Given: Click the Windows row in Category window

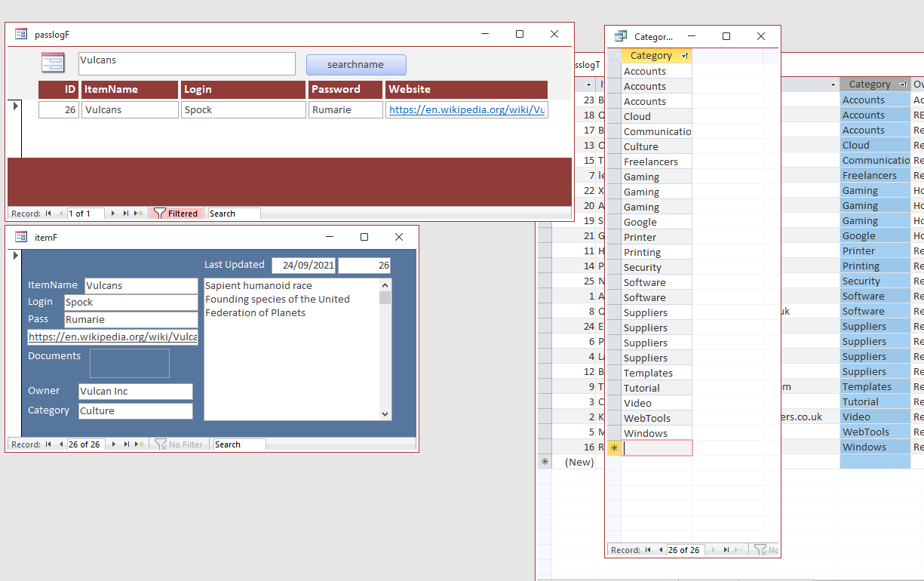Looking at the screenshot, I should [x=656, y=433].
